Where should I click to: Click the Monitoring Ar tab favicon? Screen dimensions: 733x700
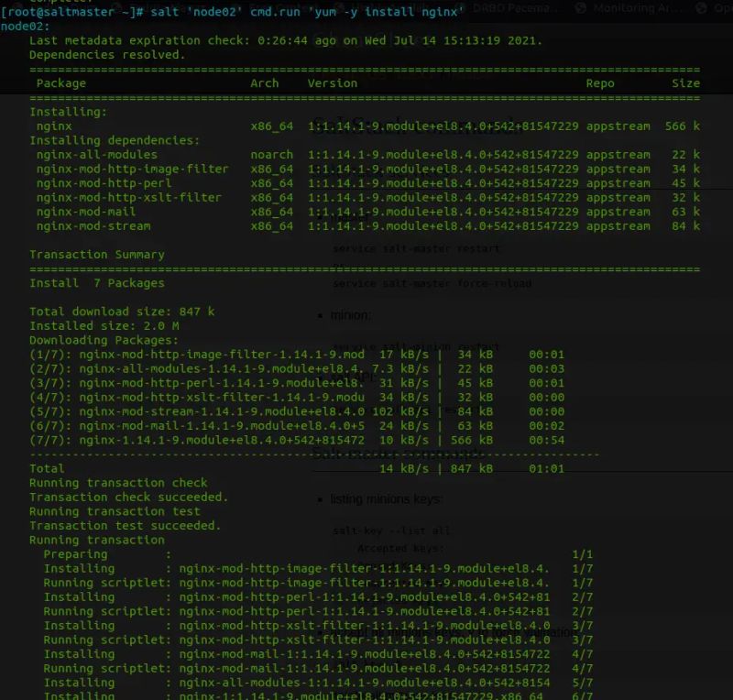[580, 7]
